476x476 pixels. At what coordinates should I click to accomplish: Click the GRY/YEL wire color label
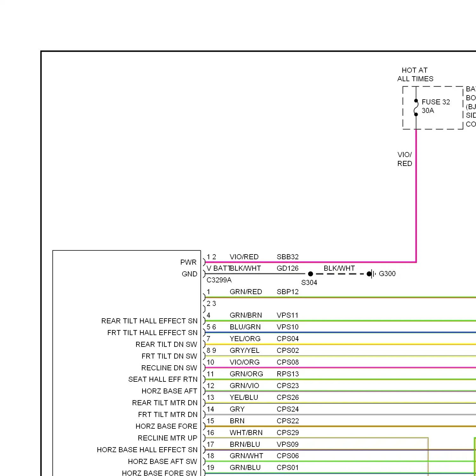(245, 350)
